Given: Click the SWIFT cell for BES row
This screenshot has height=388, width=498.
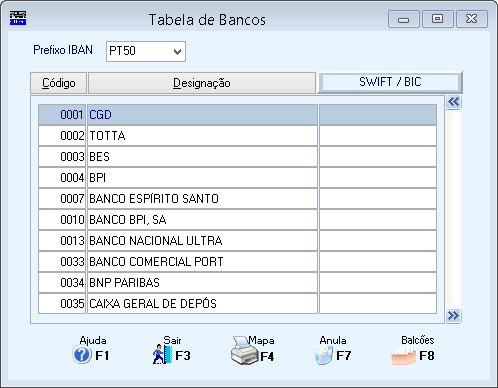Looking at the screenshot, I should pos(378,157).
